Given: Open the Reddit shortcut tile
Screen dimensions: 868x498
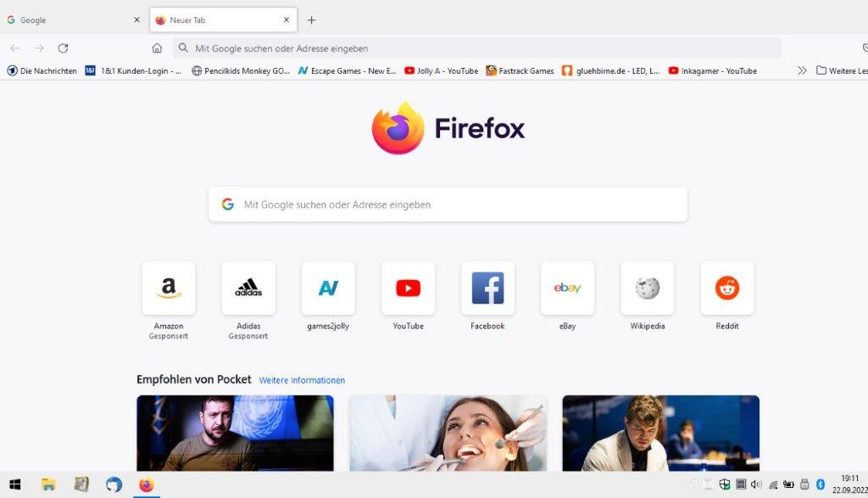Looking at the screenshot, I should (727, 288).
